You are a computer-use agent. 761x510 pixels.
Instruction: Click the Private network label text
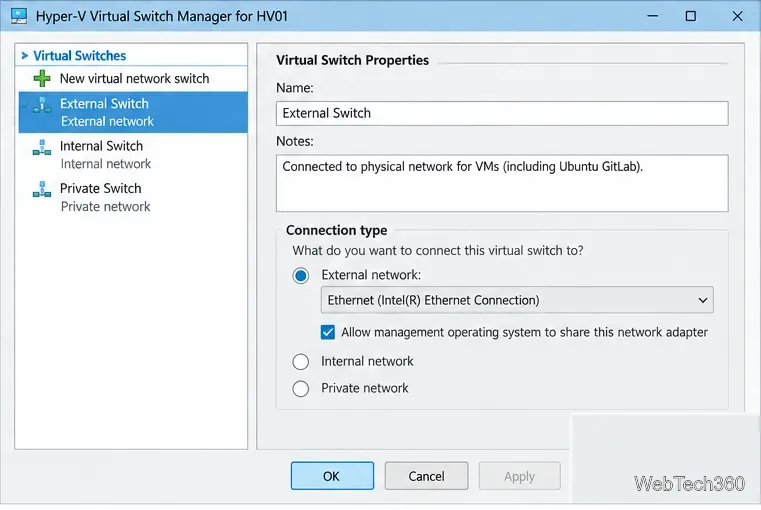364,389
